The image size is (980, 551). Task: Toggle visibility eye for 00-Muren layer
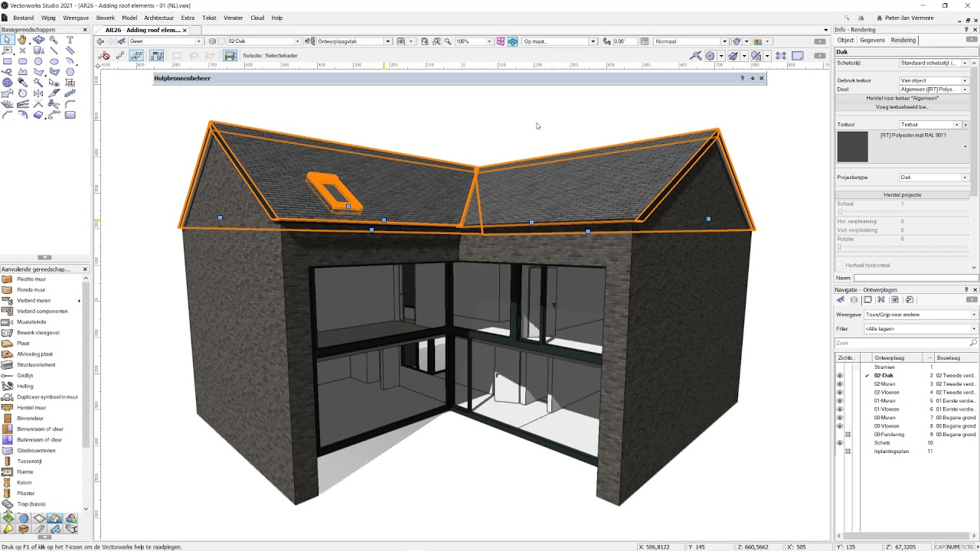(x=840, y=418)
